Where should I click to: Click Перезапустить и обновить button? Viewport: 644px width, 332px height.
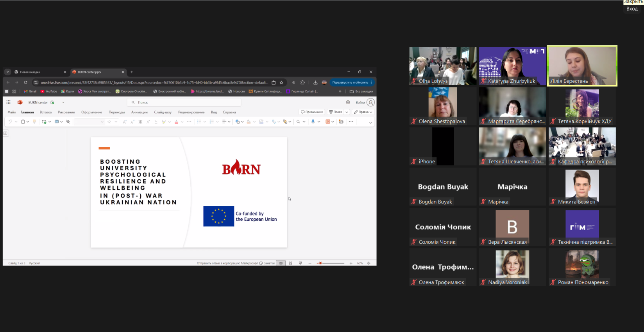(x=350, y=82)
